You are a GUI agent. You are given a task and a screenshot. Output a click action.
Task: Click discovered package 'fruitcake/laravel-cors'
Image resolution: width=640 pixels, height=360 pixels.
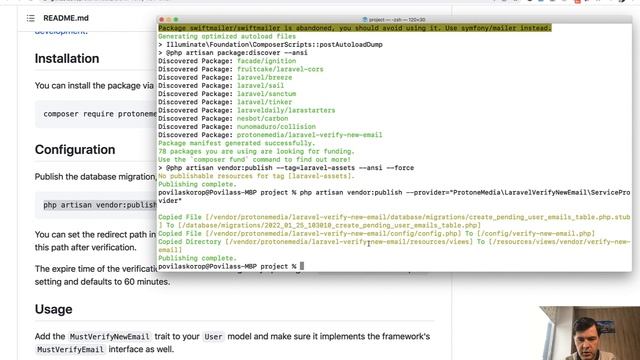[280, 69]
